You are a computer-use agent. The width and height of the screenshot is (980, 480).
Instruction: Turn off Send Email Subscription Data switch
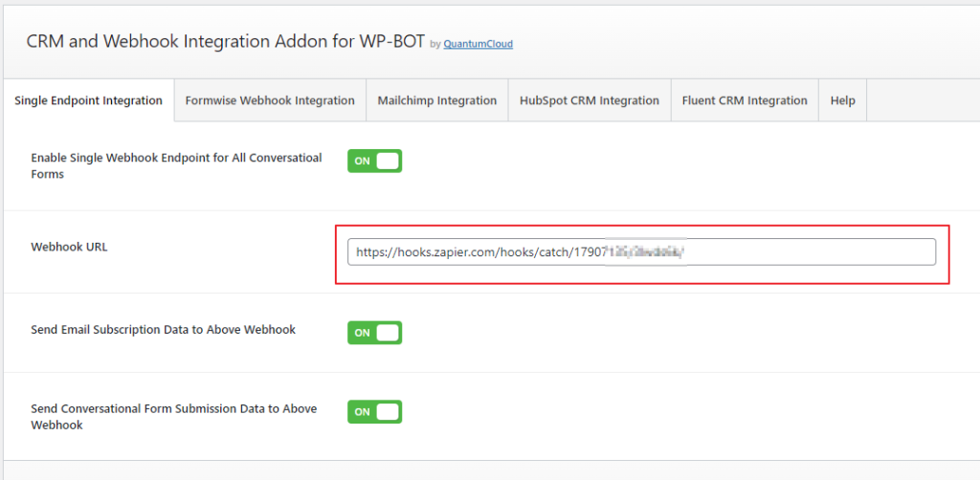[x=374, y=333]
